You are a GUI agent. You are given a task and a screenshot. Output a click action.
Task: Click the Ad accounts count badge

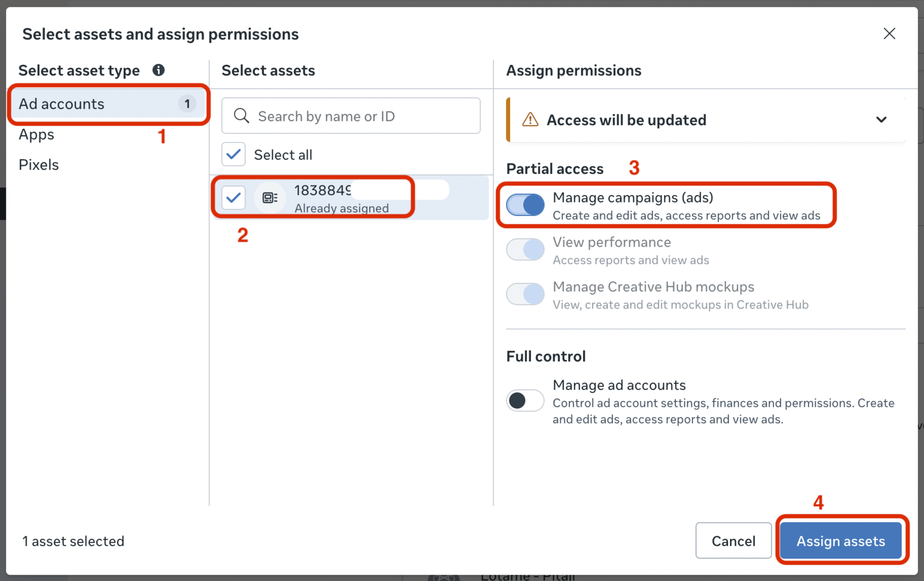click(187, 104)
